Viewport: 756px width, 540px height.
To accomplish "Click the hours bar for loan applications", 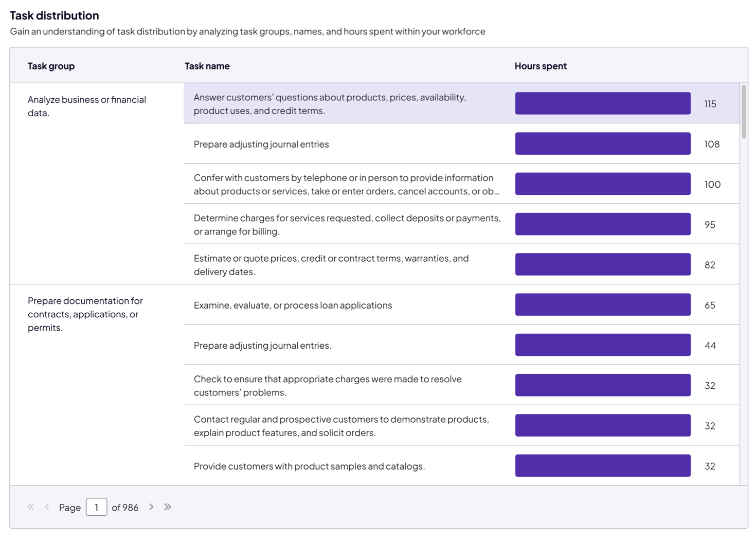I will click(602, 305).
